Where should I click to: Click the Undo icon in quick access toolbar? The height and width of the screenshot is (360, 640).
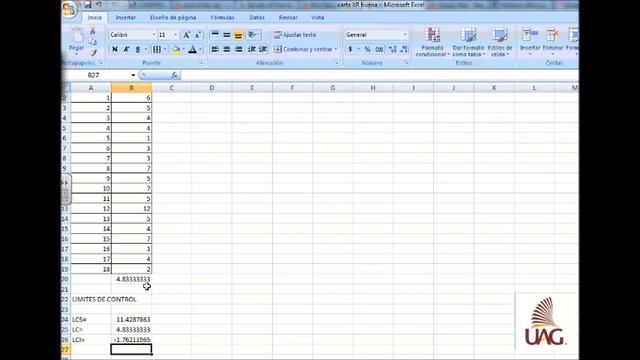[99, 5]
